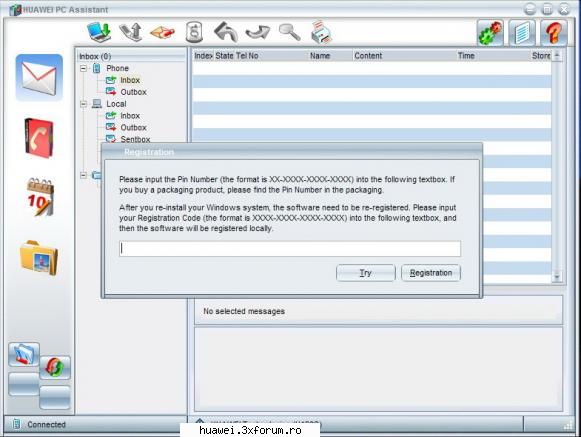The image size is (581, 437).
Task: Click the Registration button
Action: pyautogui.click(x=431, y=273)
